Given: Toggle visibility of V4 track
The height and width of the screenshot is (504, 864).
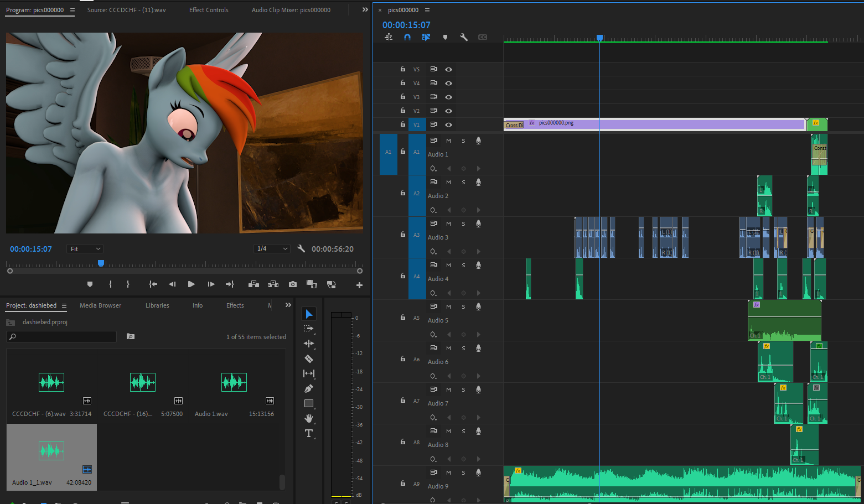Looking at the screenshot, I should point(448,83).
